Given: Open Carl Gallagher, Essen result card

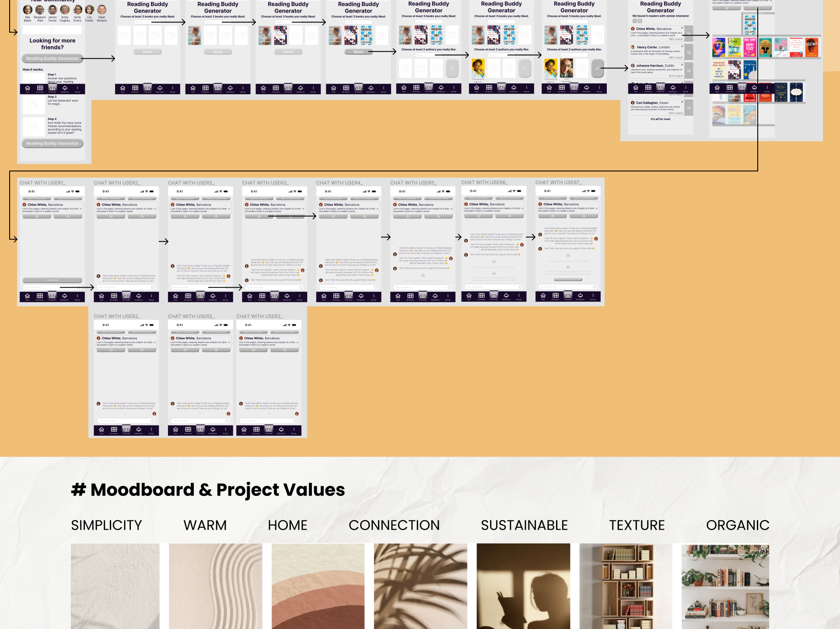Looking at the screenshot, I should tap(656, 108).
